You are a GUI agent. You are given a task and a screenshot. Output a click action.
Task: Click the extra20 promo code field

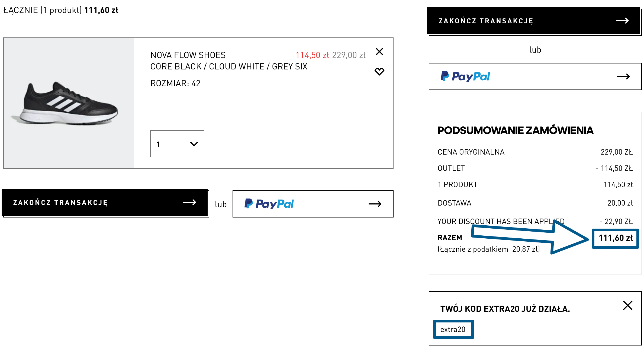pos(453,329)
